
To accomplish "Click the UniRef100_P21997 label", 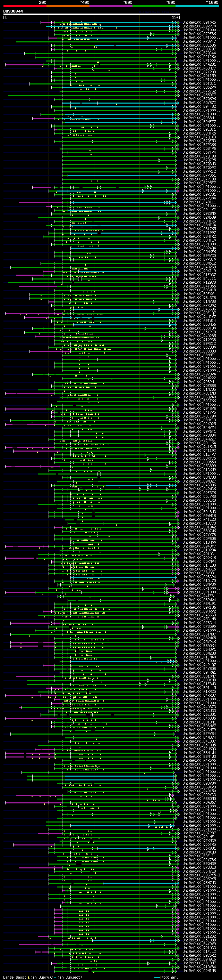I will click(x=199, y=233).
